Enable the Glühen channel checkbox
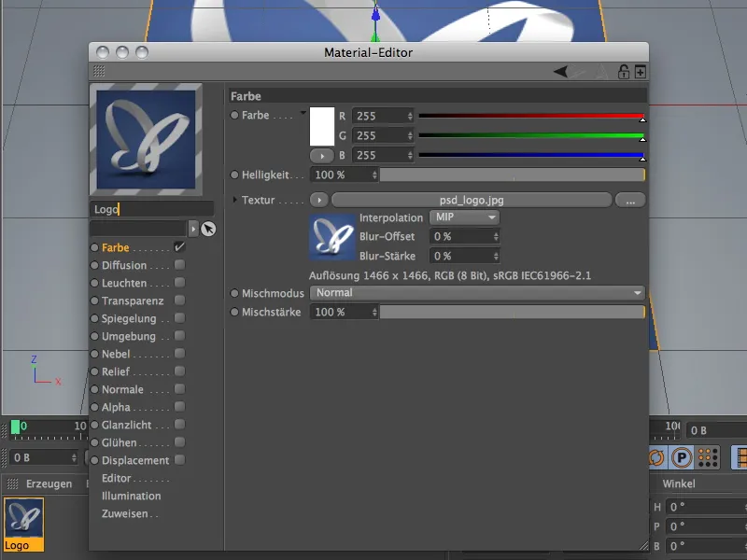Image resolution: width=747 pixels, height=560 pixels. pos(179,442)
